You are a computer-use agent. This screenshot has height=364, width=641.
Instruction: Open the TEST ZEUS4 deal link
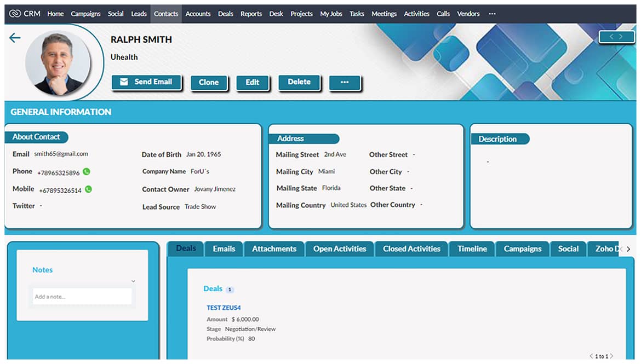pyautogui.click(x=224, y=308)
